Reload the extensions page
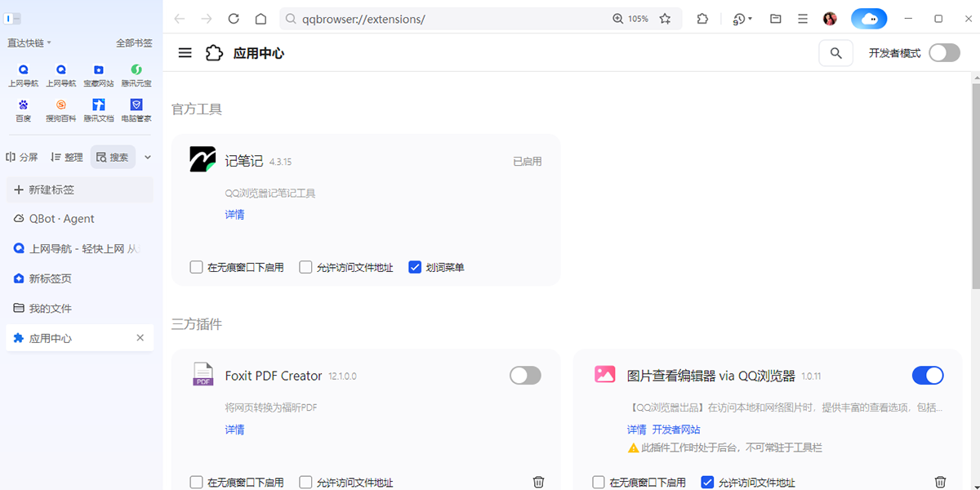The image size is (980, 490). click(x=234, y=19)
